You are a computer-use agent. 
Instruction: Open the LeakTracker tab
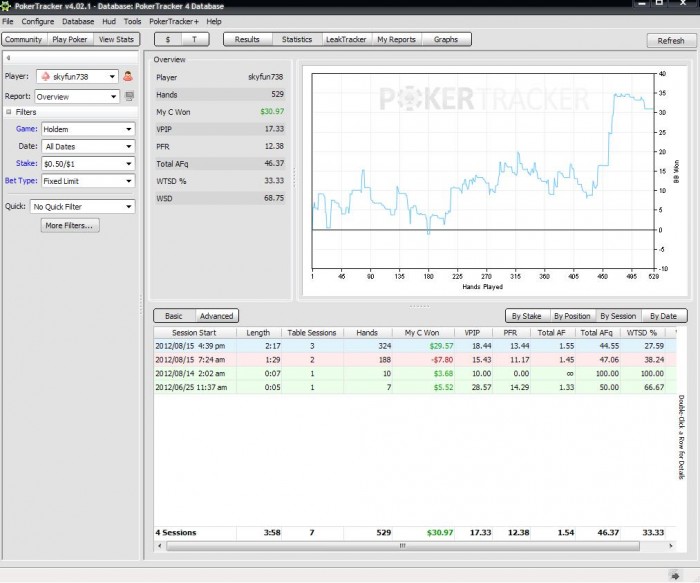346,39
